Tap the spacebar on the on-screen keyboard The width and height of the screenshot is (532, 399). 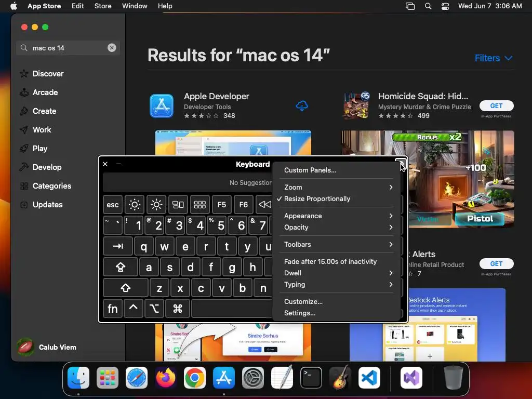click(x=232, y=309)
